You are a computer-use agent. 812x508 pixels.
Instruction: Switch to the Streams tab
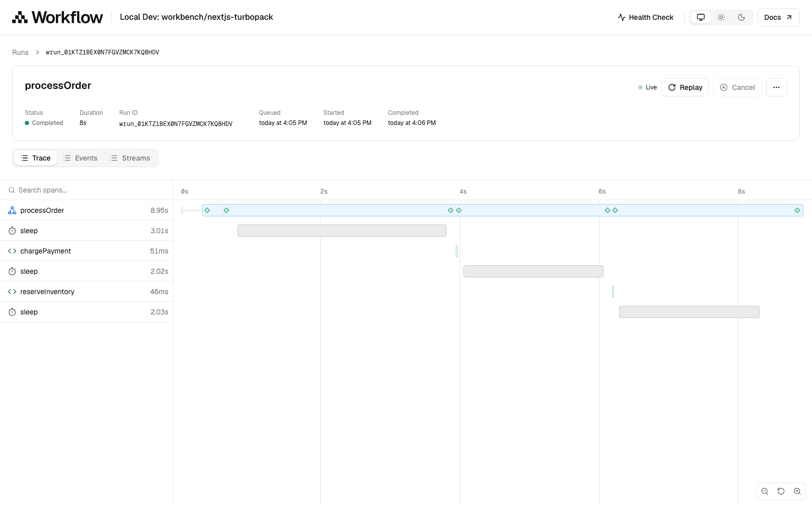[130, 158]
